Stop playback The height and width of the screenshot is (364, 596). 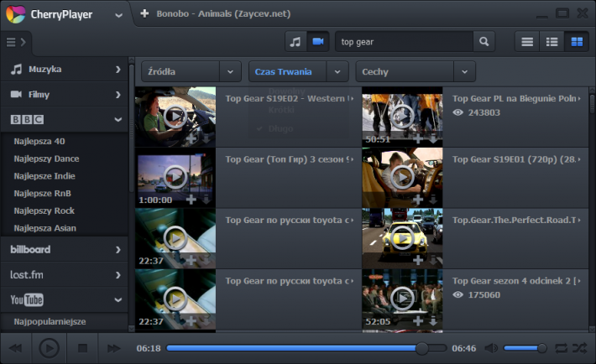pyautogui.click(x=82, y=348)
